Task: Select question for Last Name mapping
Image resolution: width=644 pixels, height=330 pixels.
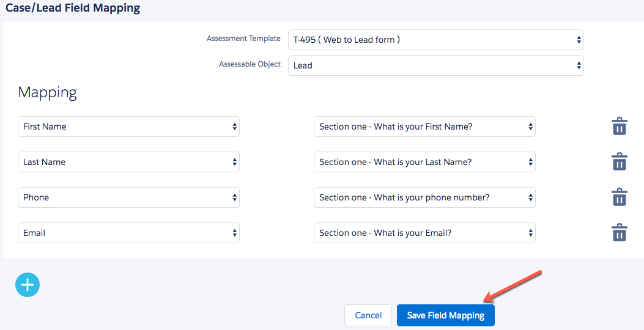Action: tap(424, 162)
